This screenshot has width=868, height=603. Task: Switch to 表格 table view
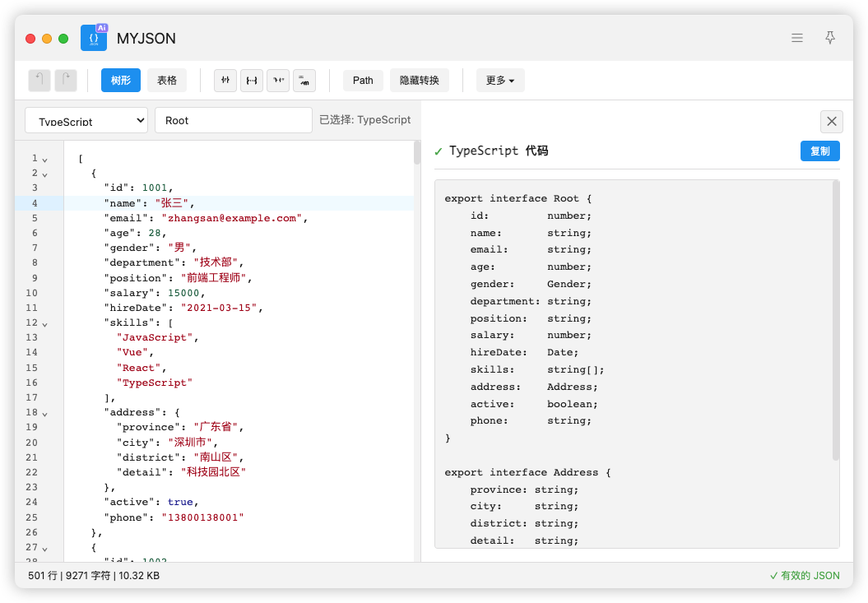(167, 80)
